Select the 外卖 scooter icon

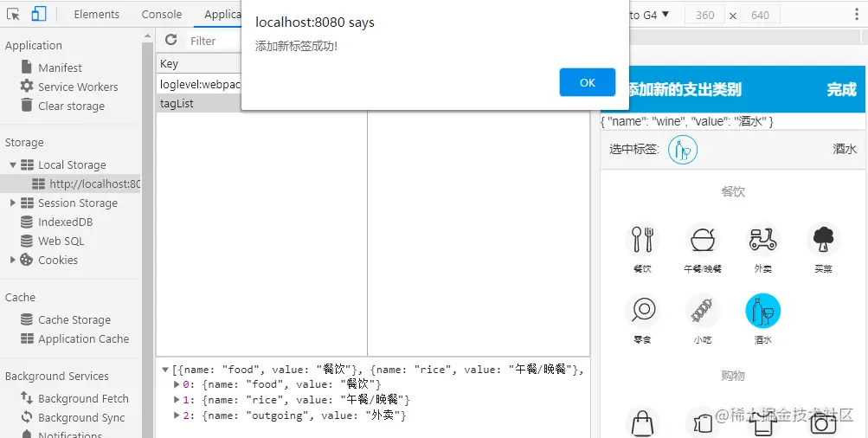(762, 239)
